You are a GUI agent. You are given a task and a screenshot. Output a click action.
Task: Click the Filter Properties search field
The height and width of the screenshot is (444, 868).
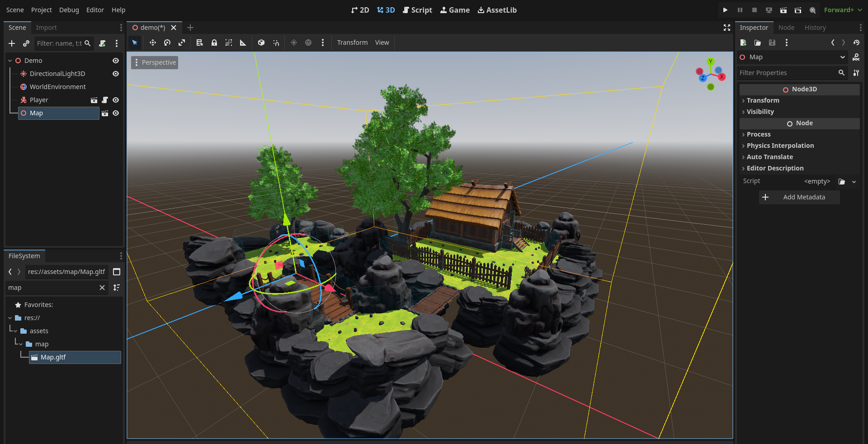787,73
